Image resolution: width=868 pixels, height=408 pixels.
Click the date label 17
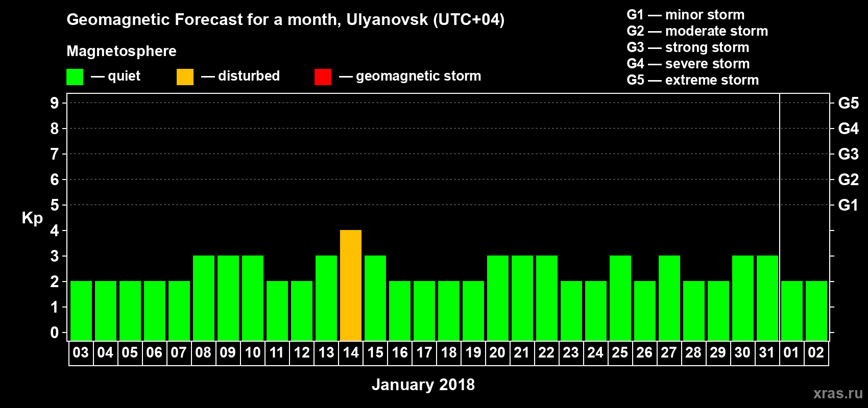click(424, 352)
